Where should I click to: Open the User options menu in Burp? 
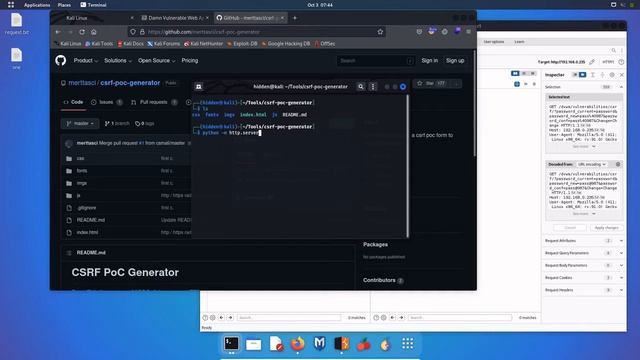coord(494,42)
